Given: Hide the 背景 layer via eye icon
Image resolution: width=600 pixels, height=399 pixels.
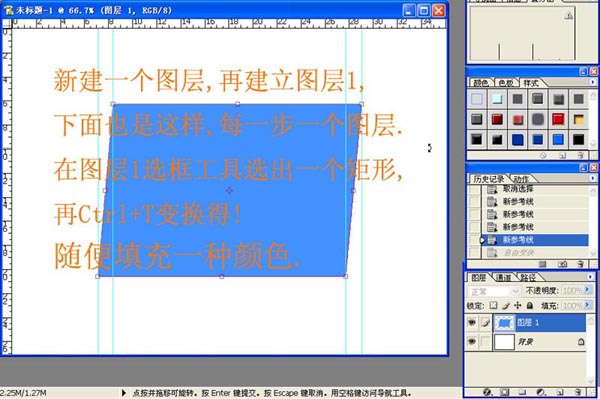Looking at the screenshot, I should [472, 341].
